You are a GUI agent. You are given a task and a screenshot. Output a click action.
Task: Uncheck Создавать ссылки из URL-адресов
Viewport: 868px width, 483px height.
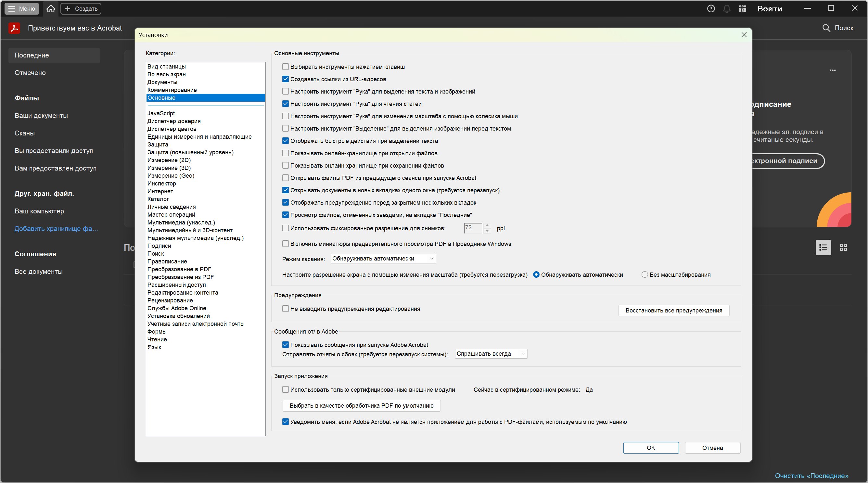286,79
